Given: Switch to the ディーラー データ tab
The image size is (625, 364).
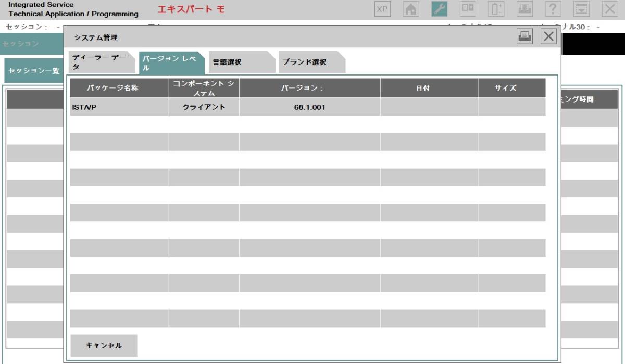Looking at the screenshot, I should [x=101, y=62].
